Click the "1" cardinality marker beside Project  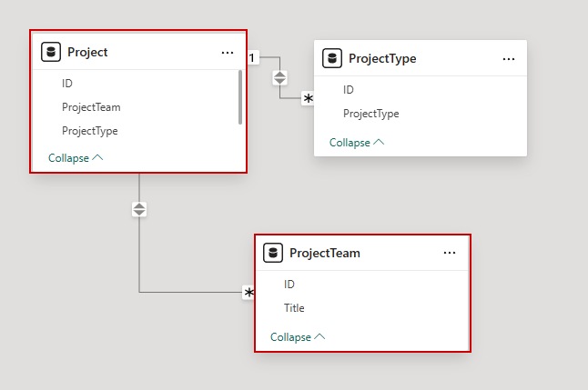click(x=253, y=57)
